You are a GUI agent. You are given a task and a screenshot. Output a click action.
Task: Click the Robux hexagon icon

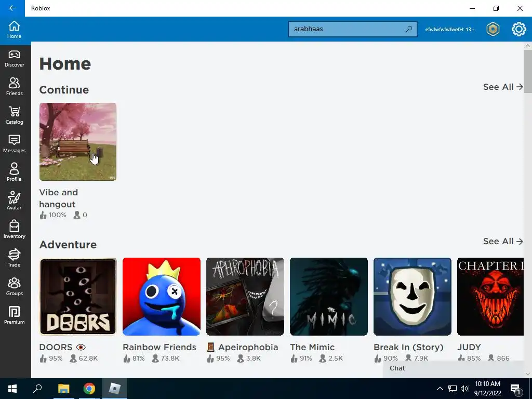(493, 29)
